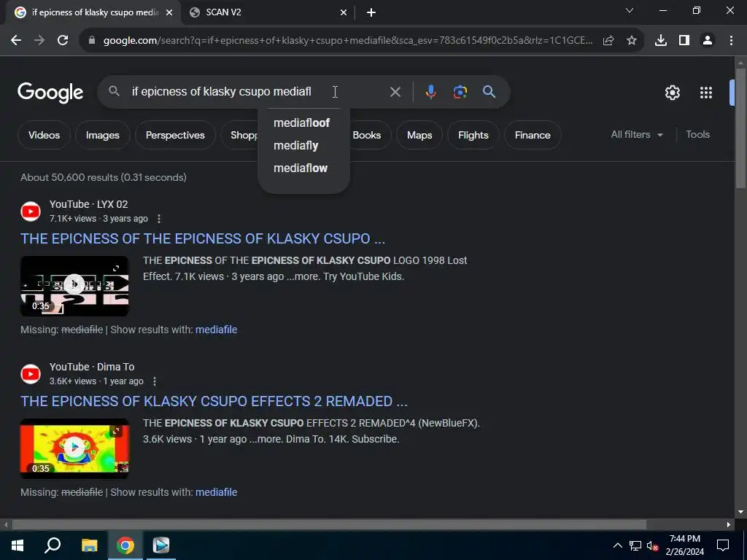The width and height of the screenshot is (747, 560).
Task: Open more options for the Dima To result
Action: point(155,381)
